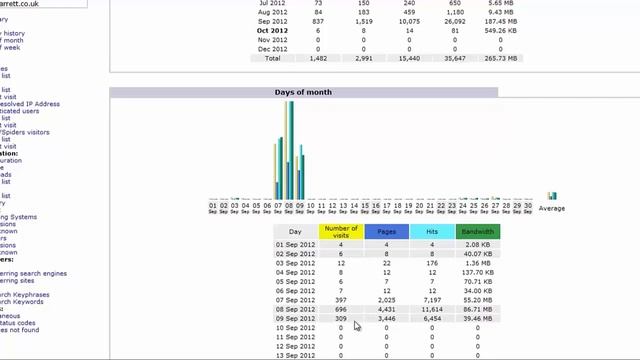The height and width of the screenshot is (360, 640).
Task: Click the '2.08 KB' bandwidth value
Action: click(478, 244)
